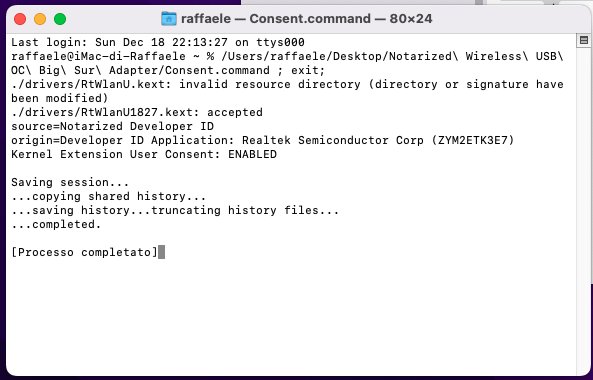The width and height of the screenshot is (593, 380).
Task: Click the "...copying shared history..." line
Action: click(x=109, y=196)
